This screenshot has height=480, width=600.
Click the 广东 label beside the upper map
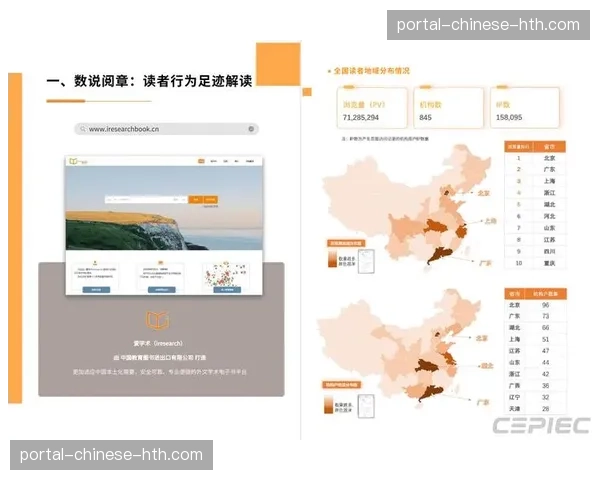click(485, 263)
